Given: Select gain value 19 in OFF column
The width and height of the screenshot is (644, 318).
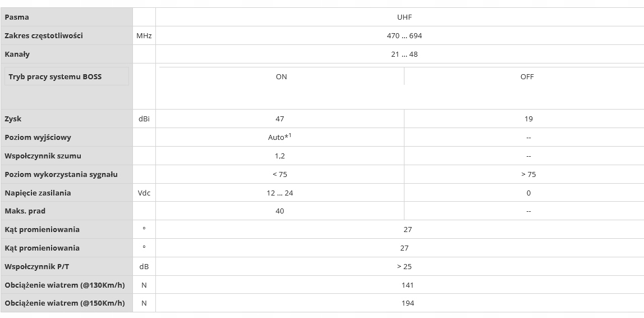Looking at the screenshot, I should [528, 119].
